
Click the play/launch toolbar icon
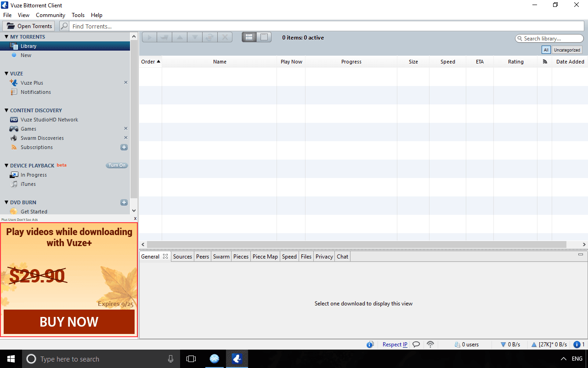(x=150, y=37)
